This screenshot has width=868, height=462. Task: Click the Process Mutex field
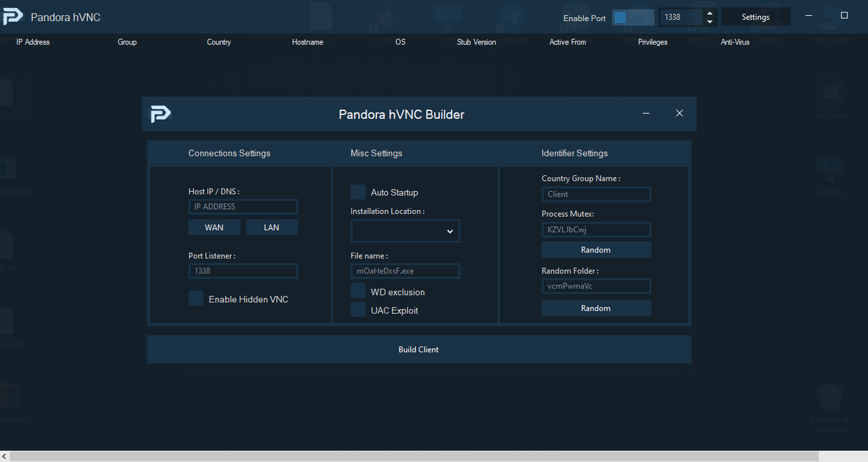[596, 230]
